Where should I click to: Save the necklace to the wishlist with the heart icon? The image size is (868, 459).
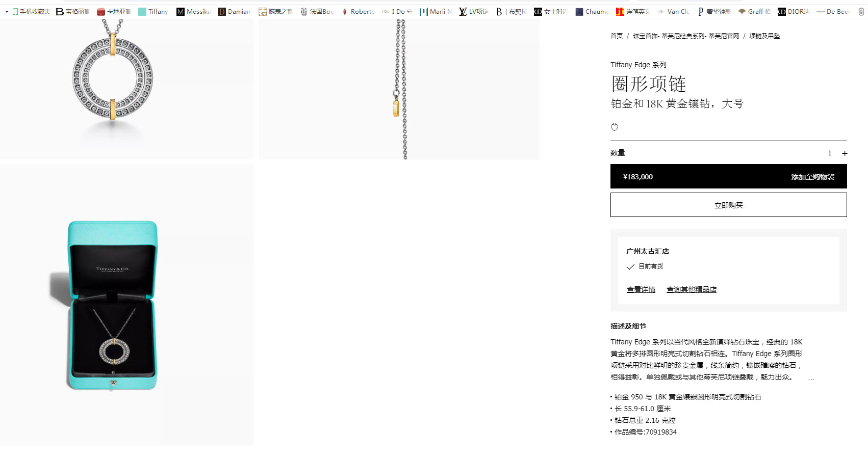615,127
